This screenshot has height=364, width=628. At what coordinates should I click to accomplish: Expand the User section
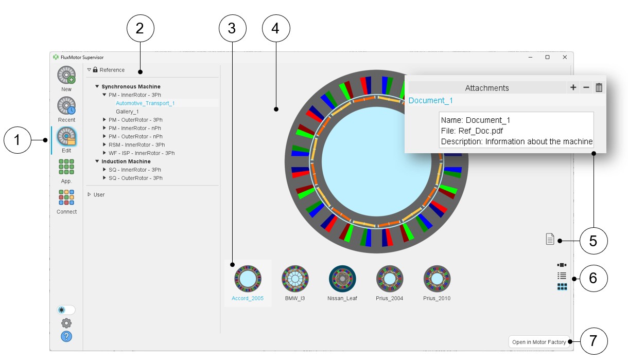[89, 194]
